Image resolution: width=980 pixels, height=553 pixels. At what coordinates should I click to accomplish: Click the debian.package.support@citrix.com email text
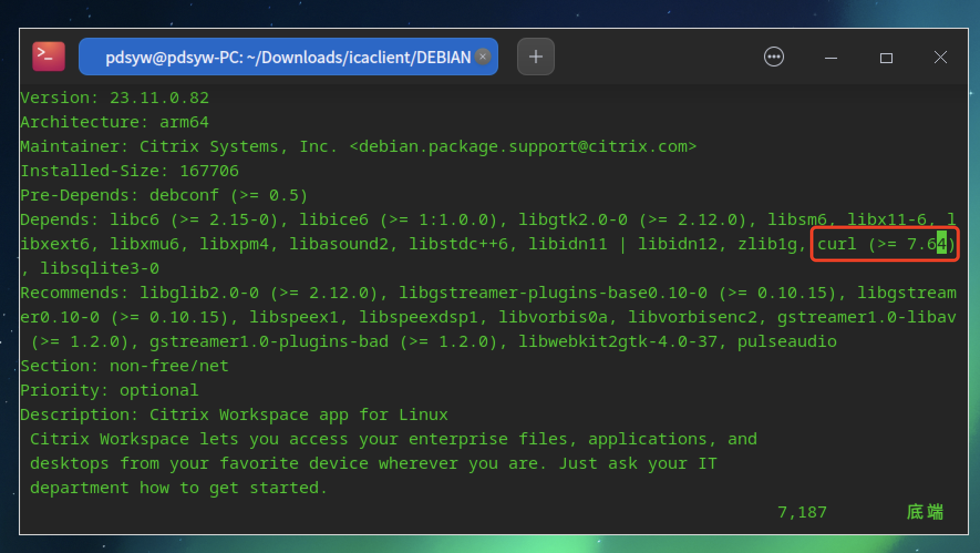coord(523,147)
